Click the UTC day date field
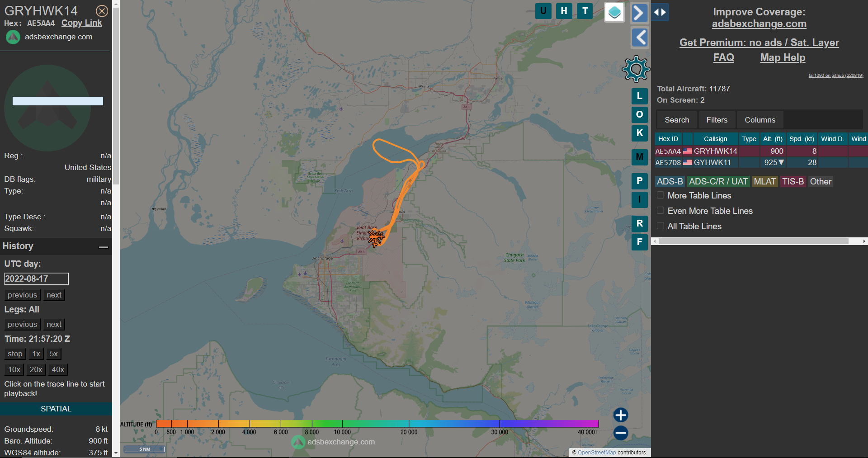Viewport: 868px width, 458px height. click(36, 279)
